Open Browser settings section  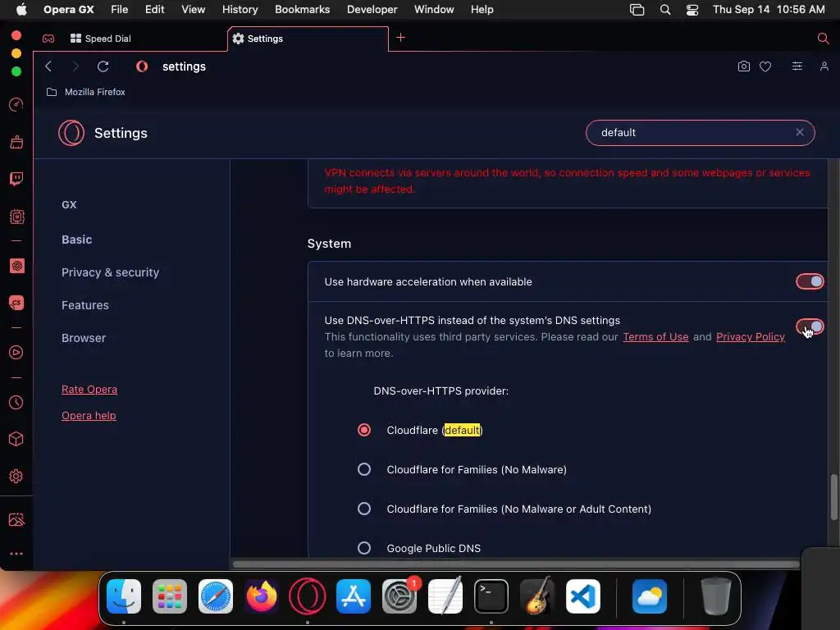pos(84,338)
